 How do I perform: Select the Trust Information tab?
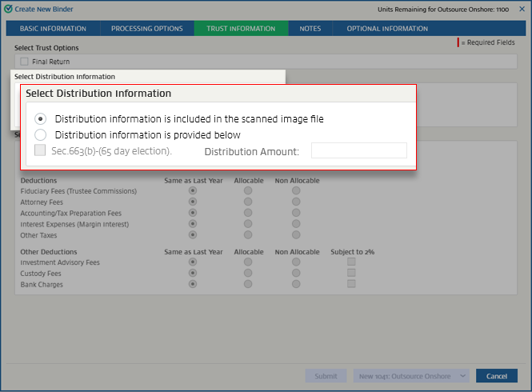241,29
